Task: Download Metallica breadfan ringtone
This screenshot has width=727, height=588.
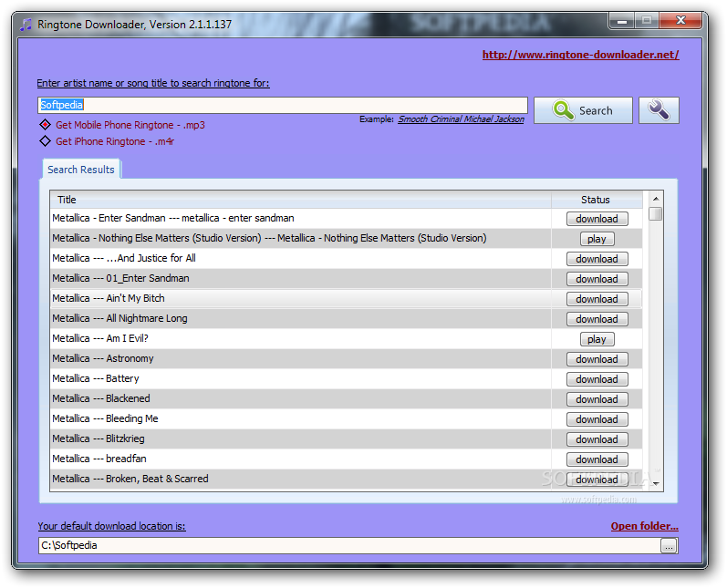Action: tap(597, 459)
